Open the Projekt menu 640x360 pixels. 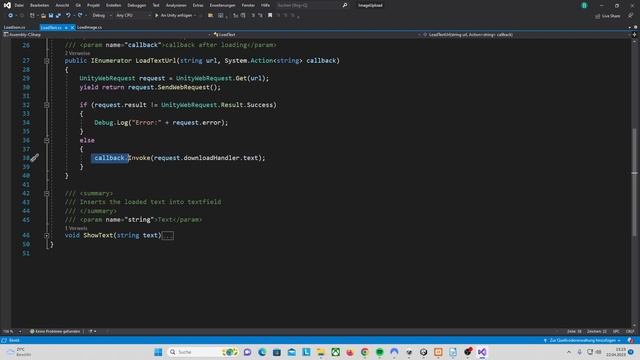coord(93,5)
